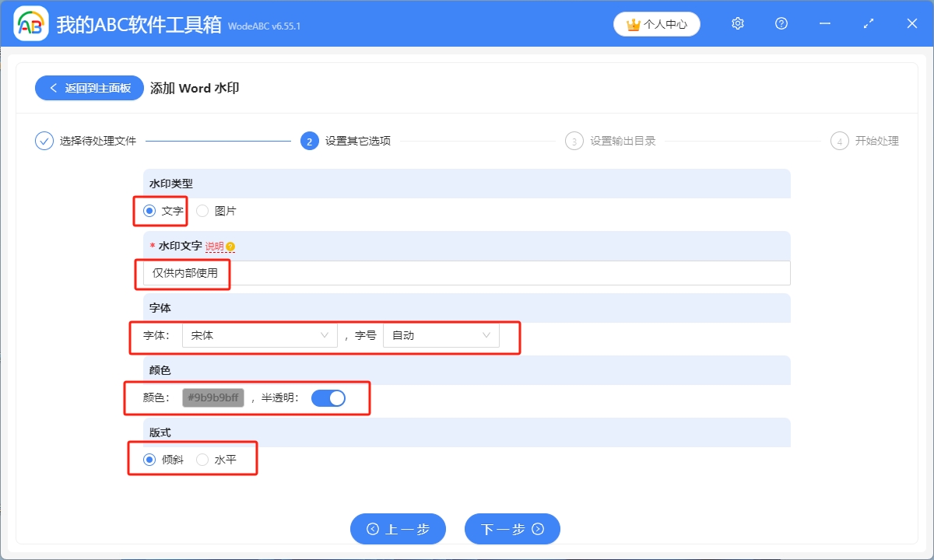Toggle off the 半透明 switch
Viewport: 934px width, 560px height.
pyautogui.click(x=329, y=397)
